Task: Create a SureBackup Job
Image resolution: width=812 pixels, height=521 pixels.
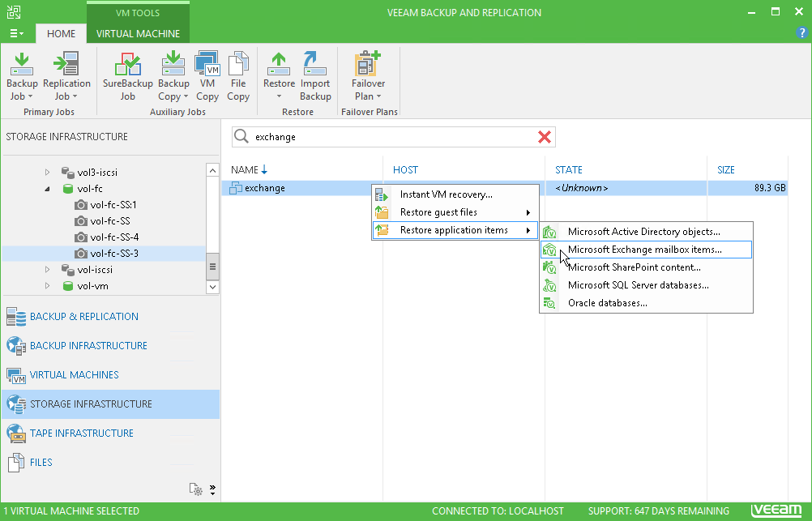Action: pos(127,76)
